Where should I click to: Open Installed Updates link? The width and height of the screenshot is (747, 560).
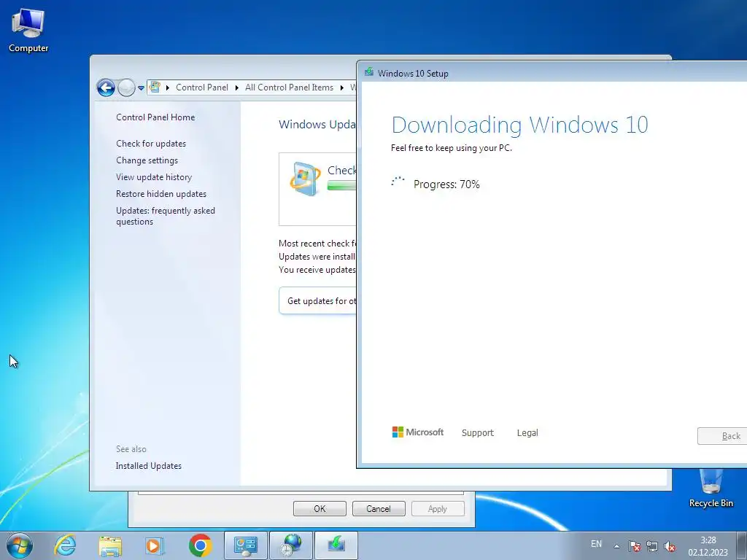coord(149,466)
